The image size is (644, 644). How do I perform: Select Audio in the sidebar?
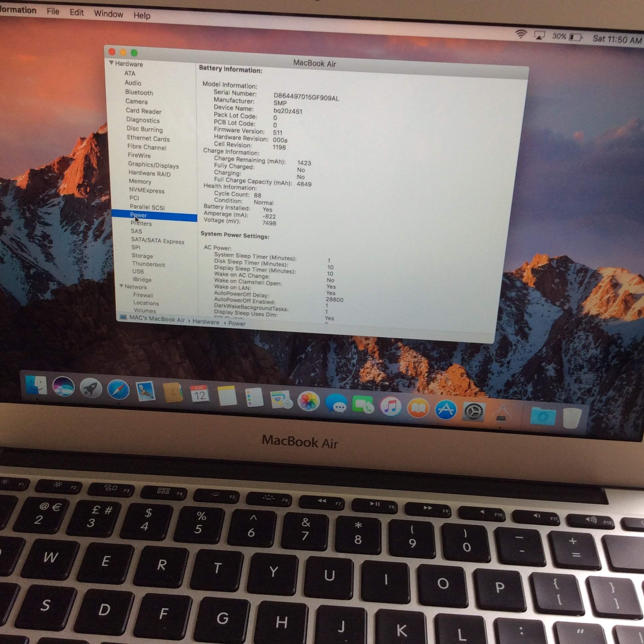[x=133, y=83]
